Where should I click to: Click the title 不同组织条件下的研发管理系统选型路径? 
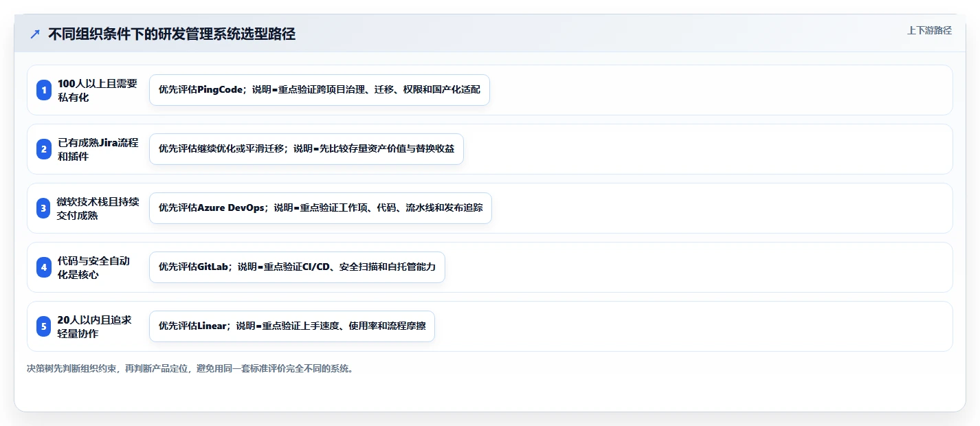pyautogui.click(x=172, y=34)
